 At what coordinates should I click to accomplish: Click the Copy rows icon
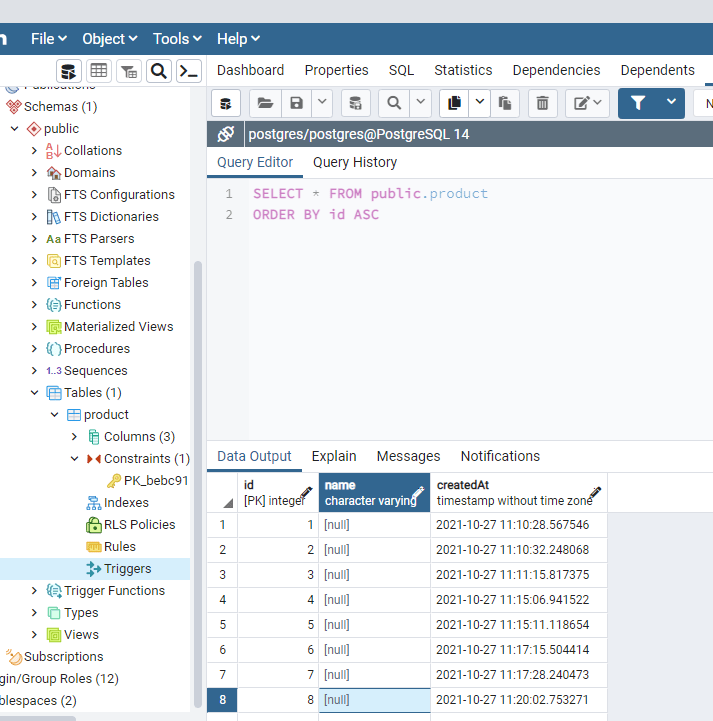pos(454,103)
